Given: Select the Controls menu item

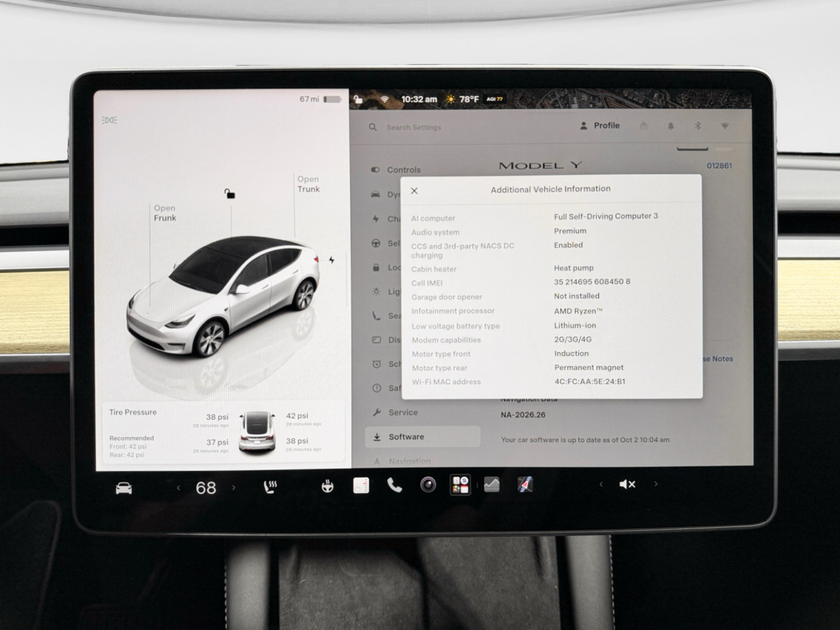Looking at the screenshot, I should point(396,170).
